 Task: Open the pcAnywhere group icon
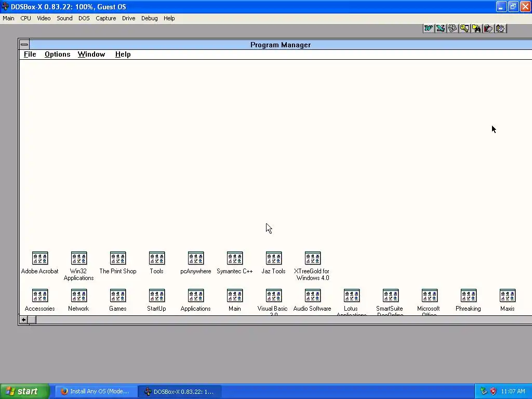[x=196, y=258]
